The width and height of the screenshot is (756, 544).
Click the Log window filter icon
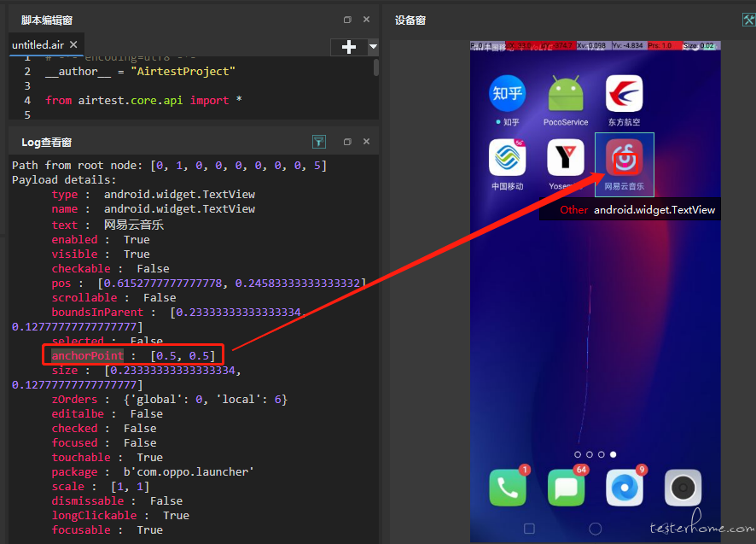point(318,142)
